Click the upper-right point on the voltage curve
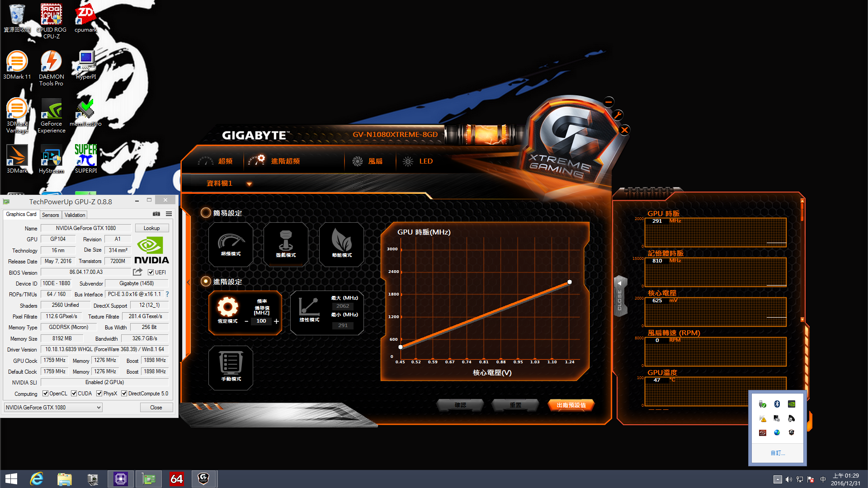Image resolution: width=868 pixels, height=488 pixels. click(x=570, y=282)
